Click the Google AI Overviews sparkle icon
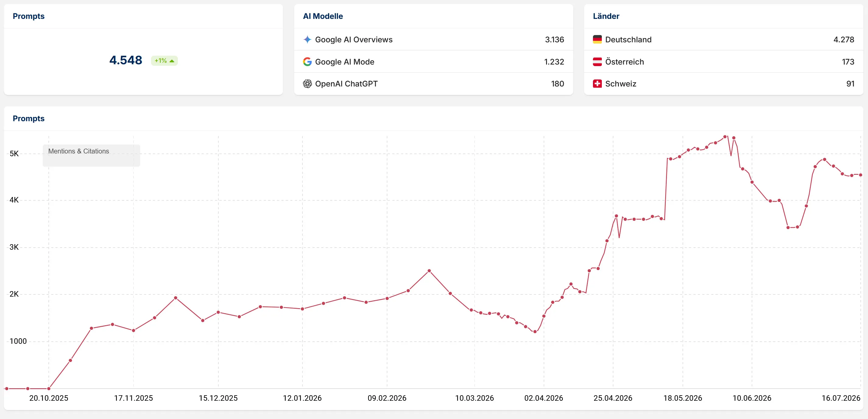Viewport: 868px width, 419px height. (x=307, y=39)
